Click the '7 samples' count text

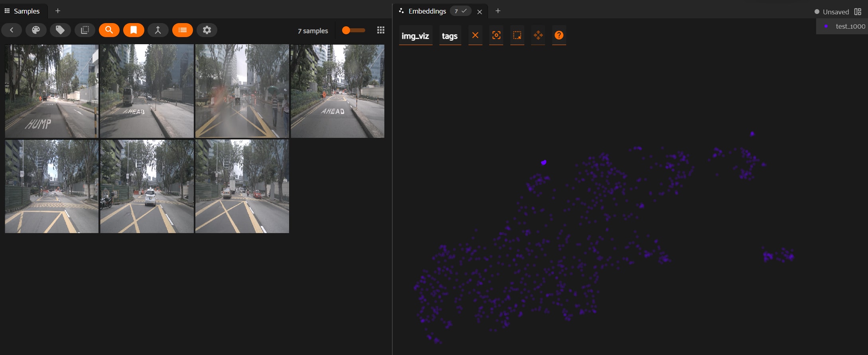click(313, 31)
